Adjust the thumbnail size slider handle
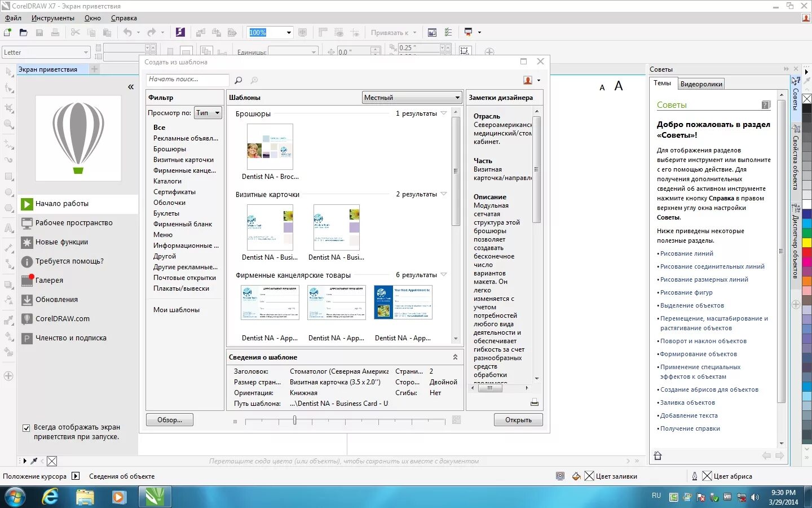The image size is (812, 508). click(x=295, y=420)
